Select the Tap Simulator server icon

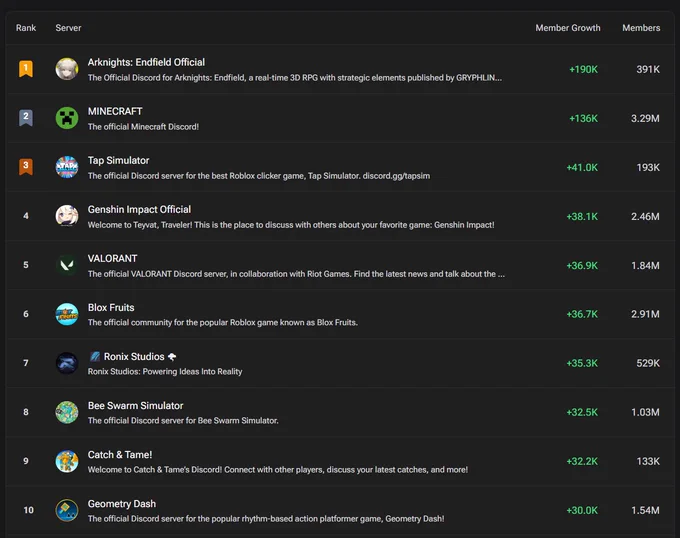point(67,167)
